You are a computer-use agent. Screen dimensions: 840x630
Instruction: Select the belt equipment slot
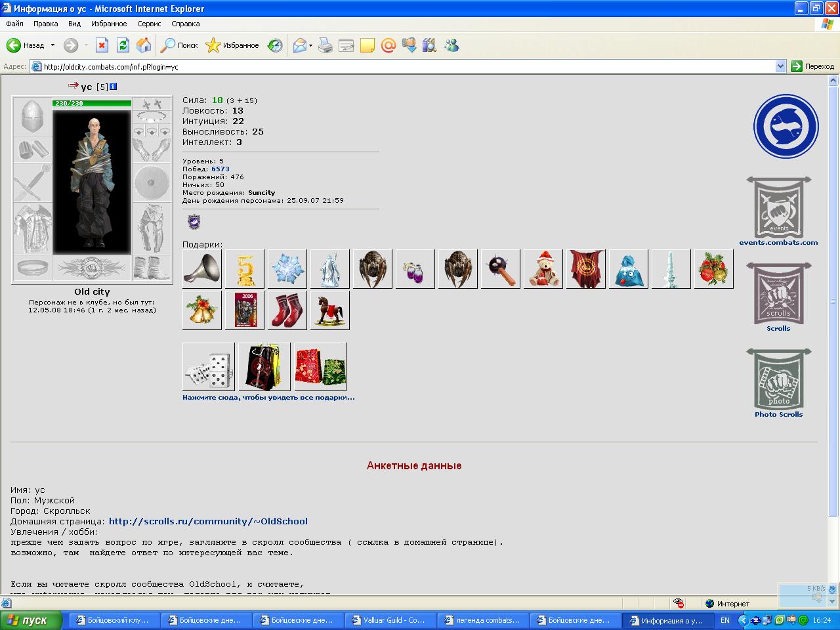click(x=32, y=268)
